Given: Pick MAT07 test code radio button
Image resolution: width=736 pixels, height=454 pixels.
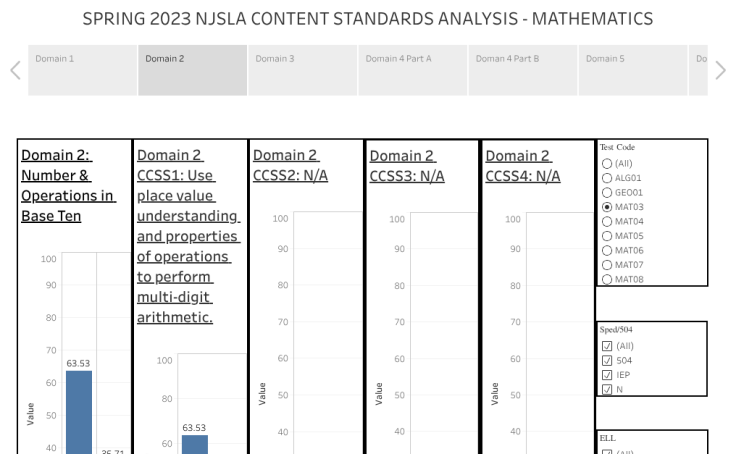Looking at the screenshot, I should pyautogui.click(x=607, y=265).
